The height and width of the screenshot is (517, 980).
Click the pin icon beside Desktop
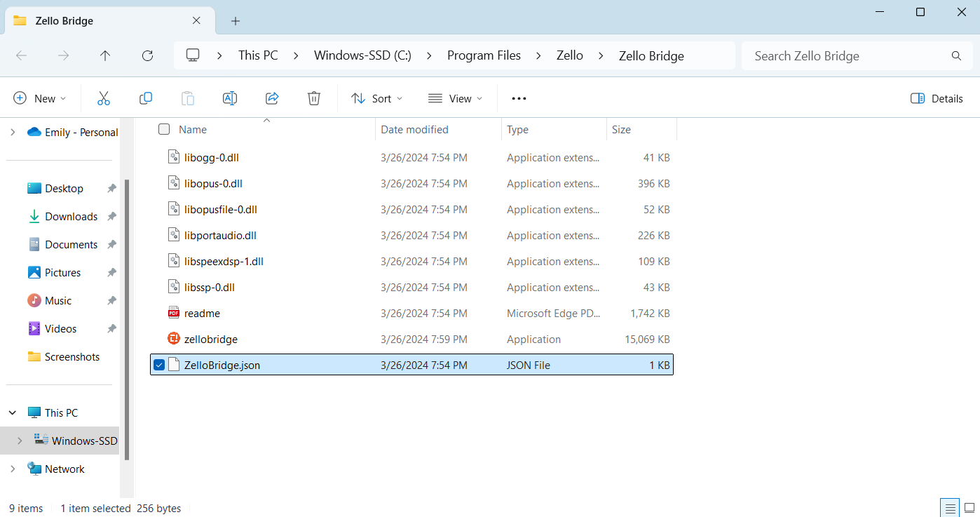[111, 188]
